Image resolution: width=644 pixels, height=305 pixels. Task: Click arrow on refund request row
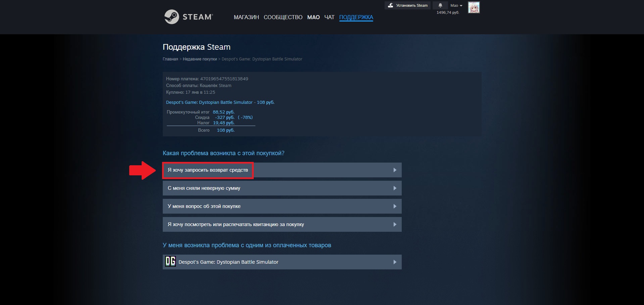(395, 170)
